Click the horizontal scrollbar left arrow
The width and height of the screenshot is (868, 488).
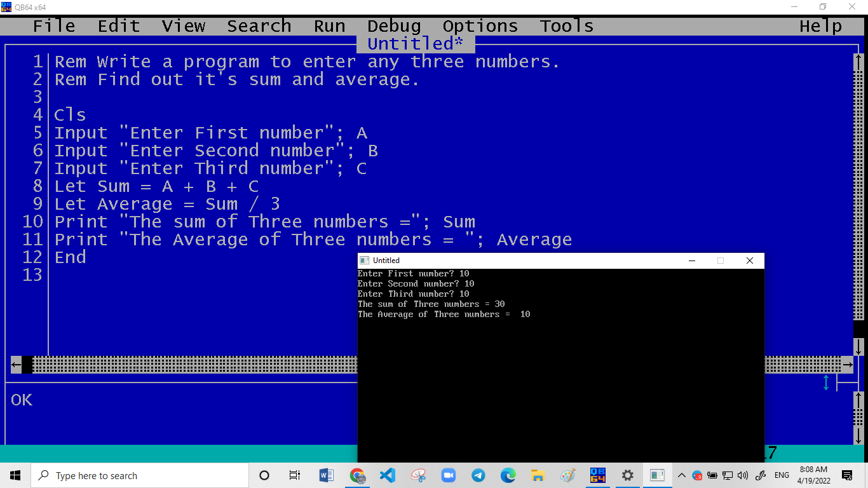tap(17, 364)
